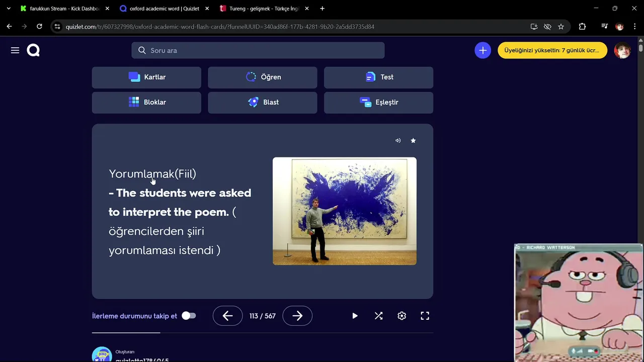This screenshot has width=644, height=362.
Task: Open the set creator avatar
Action: [x=102, y=354]
